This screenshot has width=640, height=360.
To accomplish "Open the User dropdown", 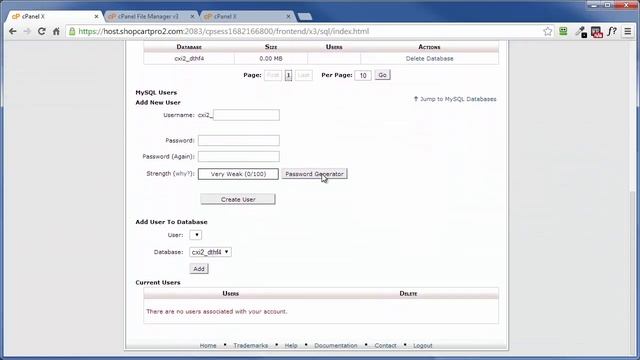I will point(196,235).
